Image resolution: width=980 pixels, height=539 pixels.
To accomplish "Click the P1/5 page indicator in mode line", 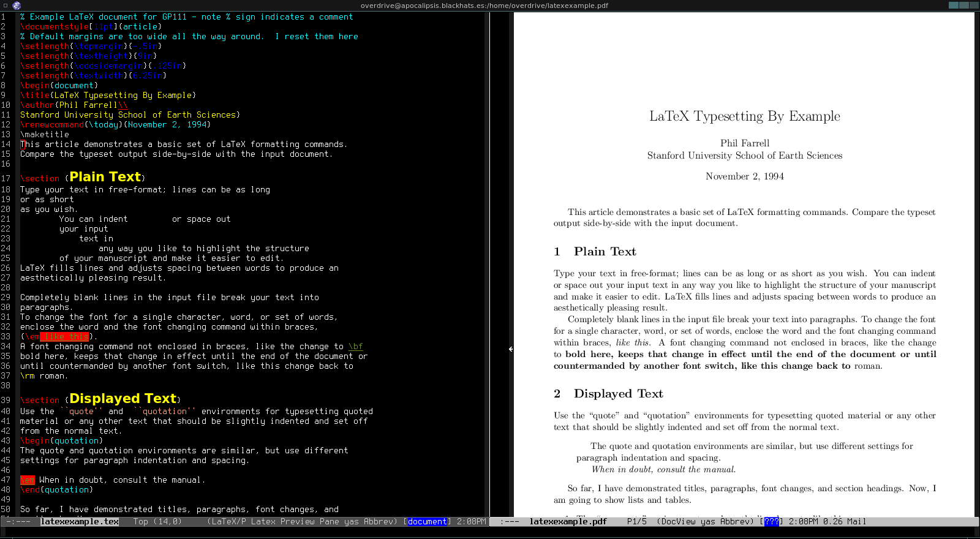I will (637, 522).
